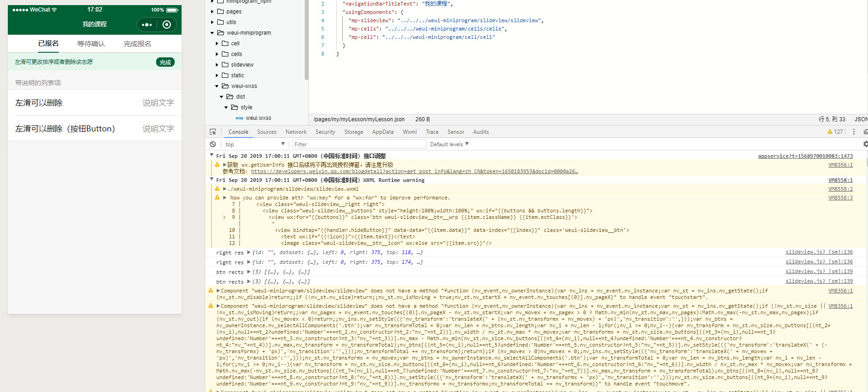Switch to the Sources tab
The width and height of the screenshot is (868, 392).
point(267,132)
